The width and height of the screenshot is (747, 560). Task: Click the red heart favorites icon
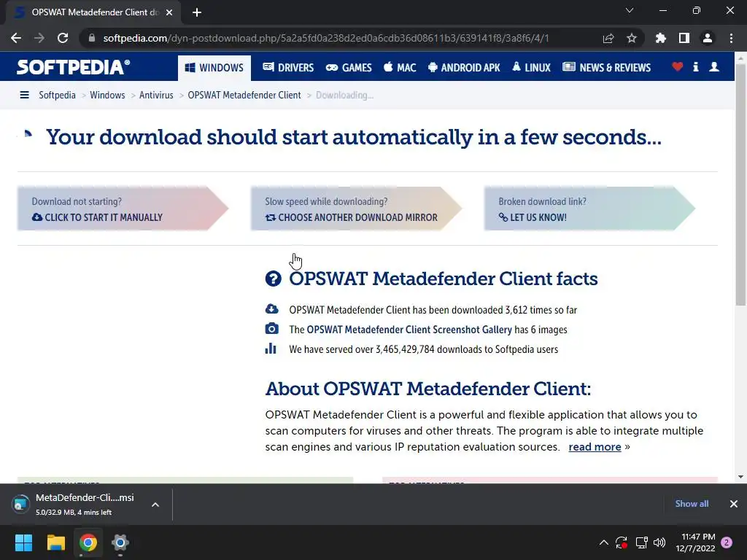pos(678,66)
